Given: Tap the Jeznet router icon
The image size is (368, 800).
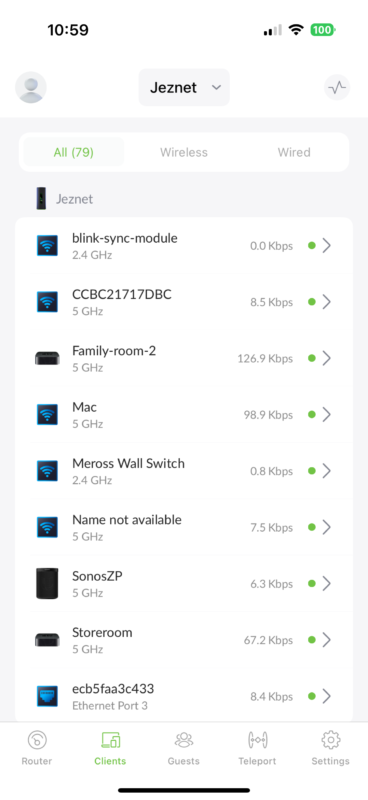Looking at the screenshot, I should 40,198.
